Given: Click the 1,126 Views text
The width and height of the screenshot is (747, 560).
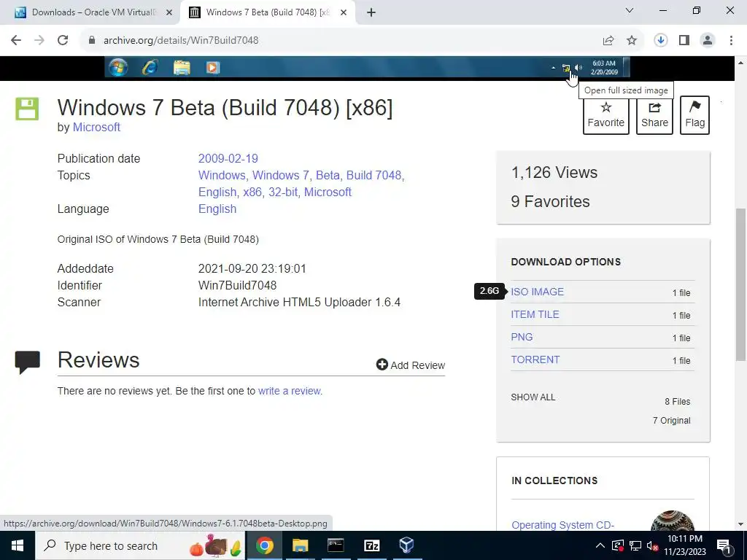Looking at the screenshot, I should (554, 172).
